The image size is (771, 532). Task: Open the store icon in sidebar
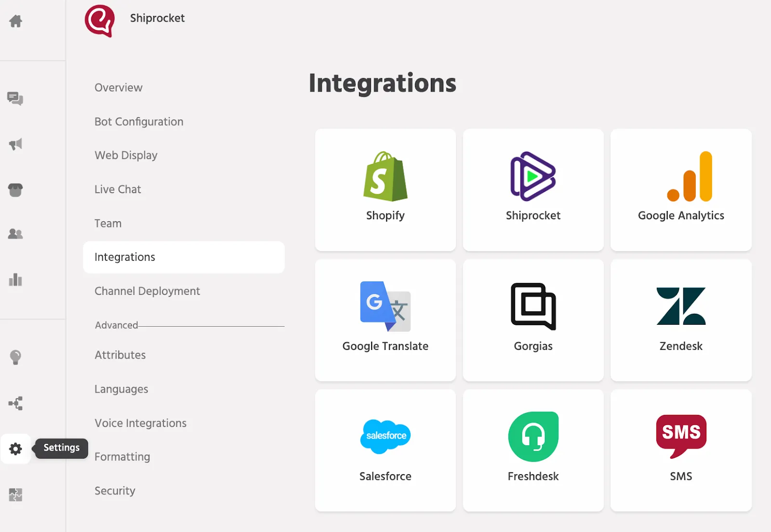[15, 190]
